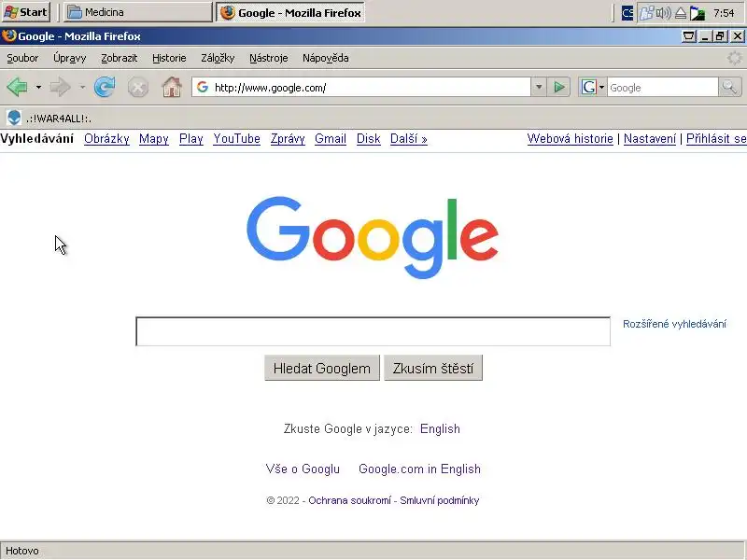Open the Forward history dropdown arrow
Viewport: 747px width, 560px height.
tap(82, 87)
